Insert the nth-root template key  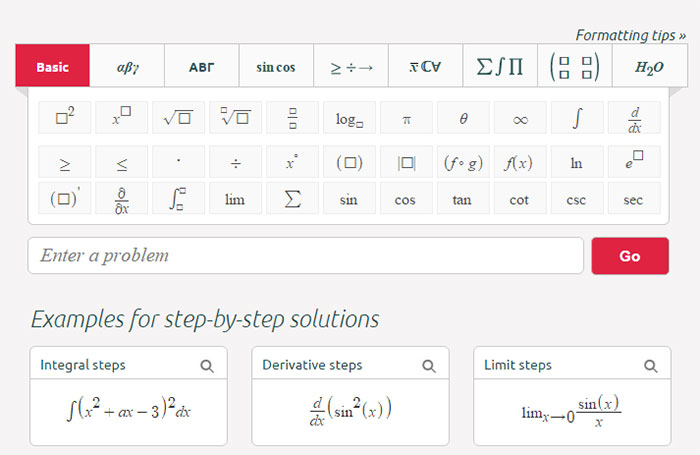[x=235, y=117]
